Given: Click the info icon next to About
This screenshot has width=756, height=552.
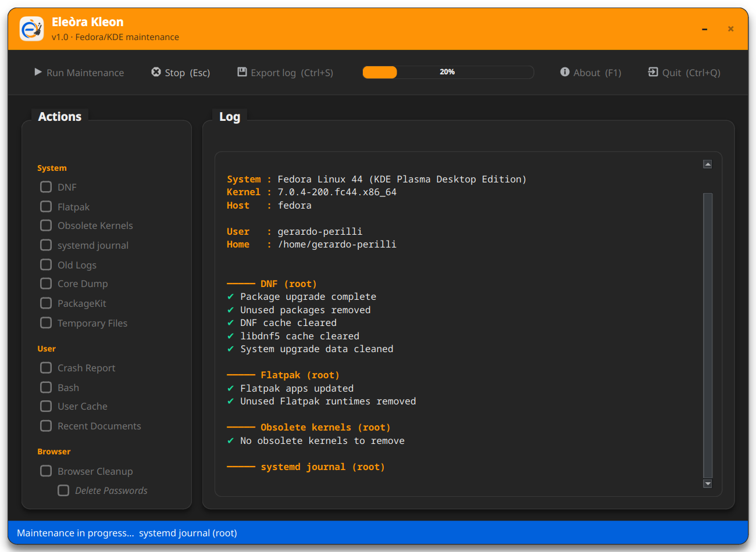Looking at the screenshot, I should (565, 72).
